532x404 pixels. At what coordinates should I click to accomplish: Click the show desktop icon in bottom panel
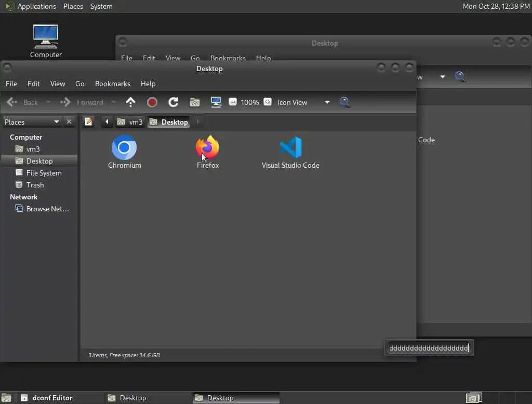click(x=6, y=398)
